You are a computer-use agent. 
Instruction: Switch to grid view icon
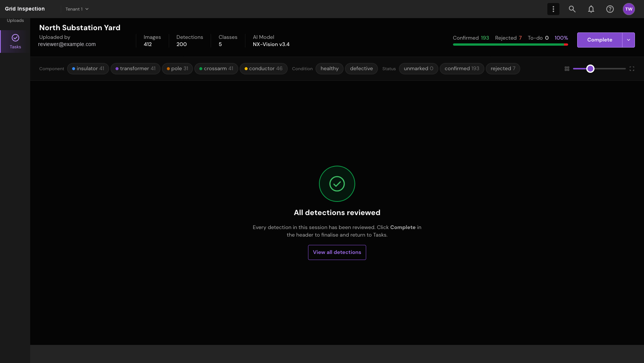(x=567, y=69)
